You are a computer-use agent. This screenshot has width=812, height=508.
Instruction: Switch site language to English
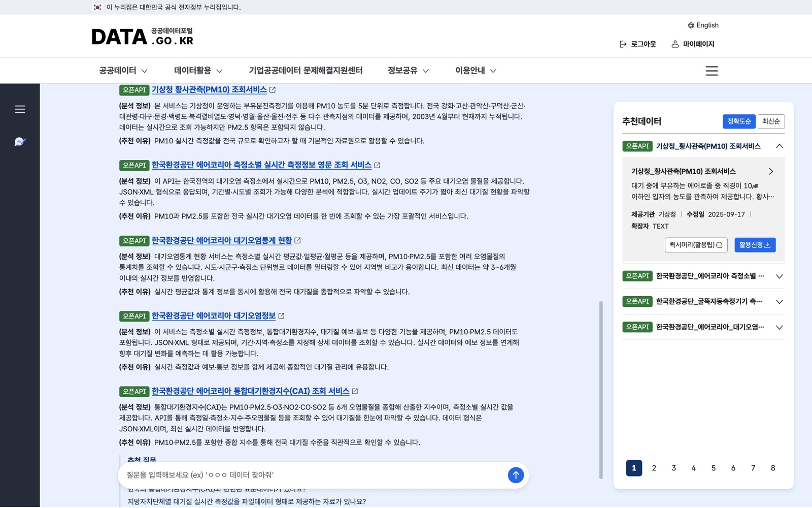click(x=707, y=25)
